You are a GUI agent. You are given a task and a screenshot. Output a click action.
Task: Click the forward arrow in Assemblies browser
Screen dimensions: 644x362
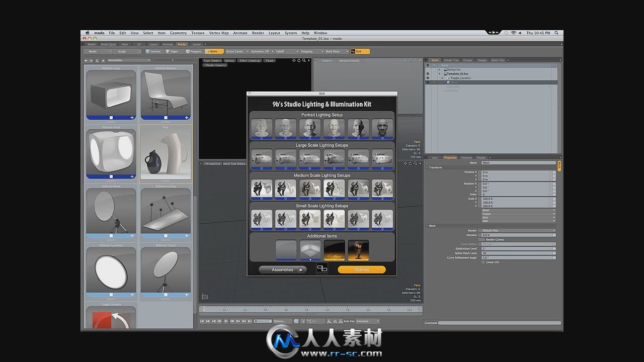coord(92,60)
